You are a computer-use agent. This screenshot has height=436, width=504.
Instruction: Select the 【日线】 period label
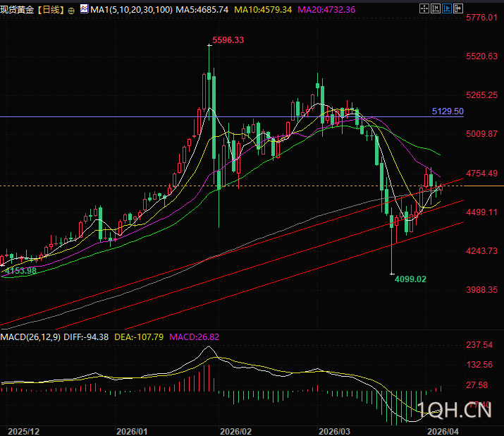point(51,10)
